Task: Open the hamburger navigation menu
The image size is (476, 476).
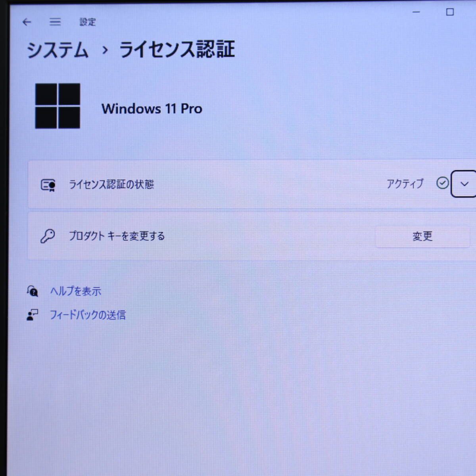Action: tap(55, 22)
